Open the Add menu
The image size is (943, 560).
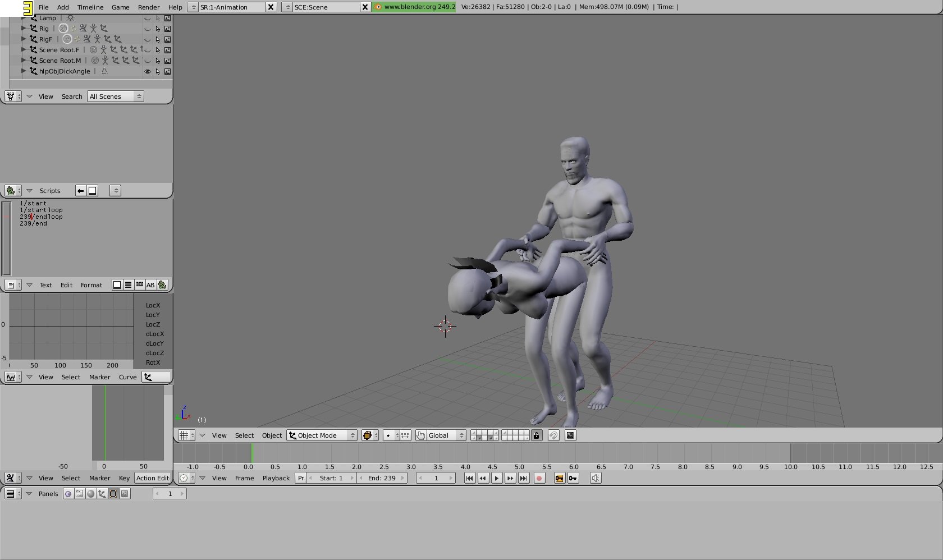pos(63,7)
